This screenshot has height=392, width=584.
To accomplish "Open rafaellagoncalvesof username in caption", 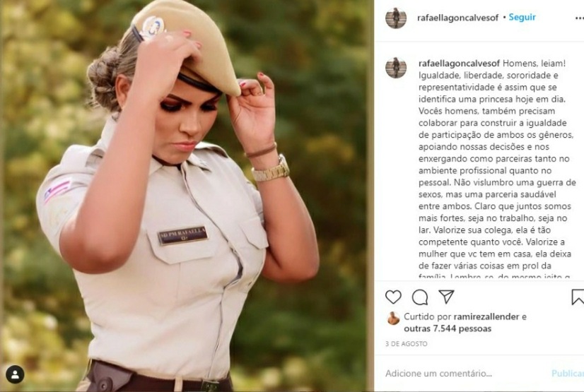I will (460, 64).
